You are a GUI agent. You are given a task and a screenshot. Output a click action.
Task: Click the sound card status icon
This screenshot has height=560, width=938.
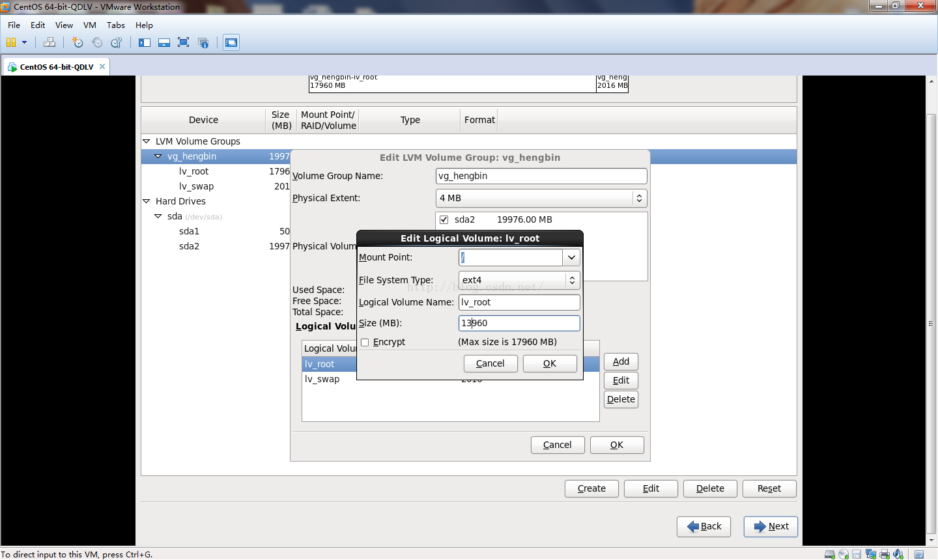tap(898, 554)
